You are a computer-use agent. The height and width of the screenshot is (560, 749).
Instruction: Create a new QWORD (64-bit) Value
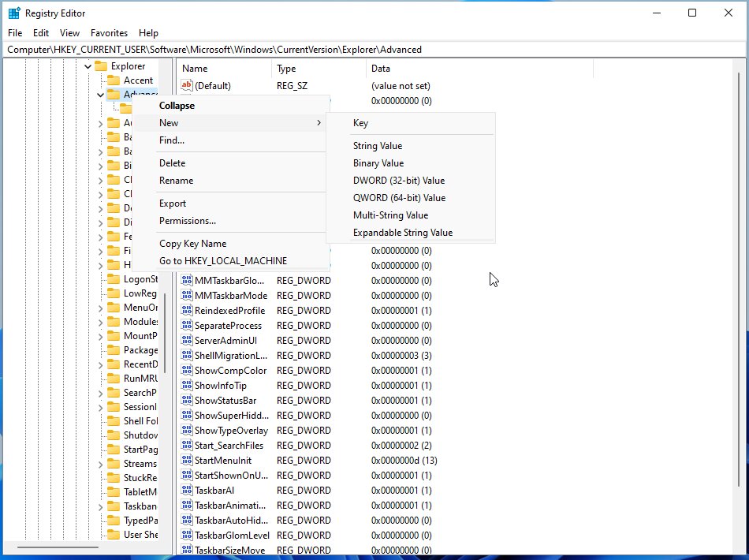[411, 197]
